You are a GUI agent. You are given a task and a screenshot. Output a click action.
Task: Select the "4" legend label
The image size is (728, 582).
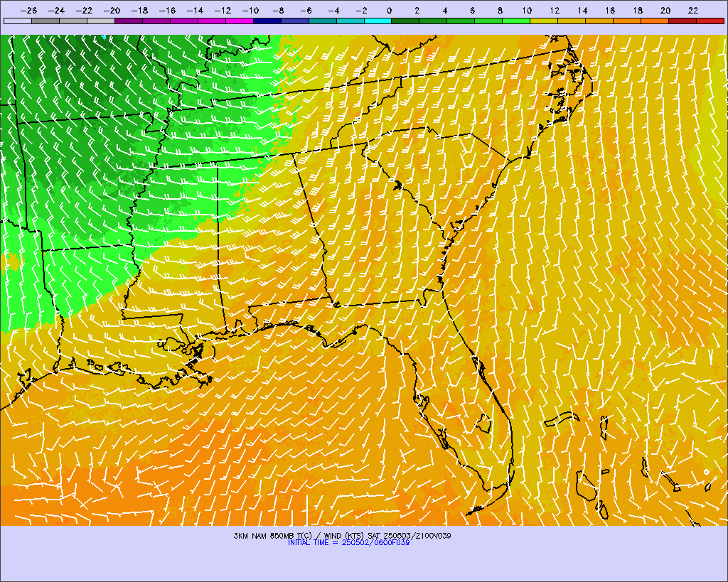pos(445,11)
